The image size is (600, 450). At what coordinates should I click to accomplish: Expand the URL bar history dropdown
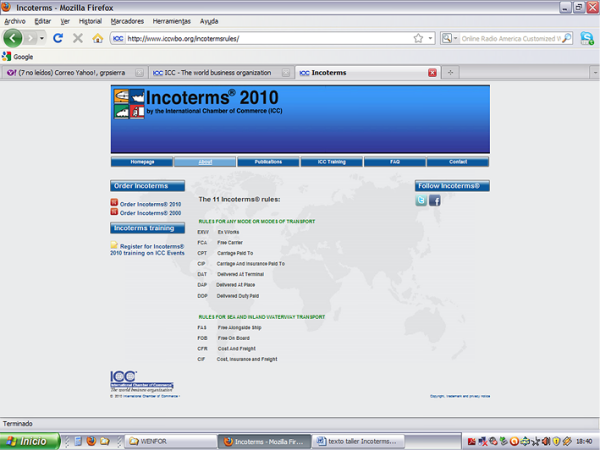[430, 38]
